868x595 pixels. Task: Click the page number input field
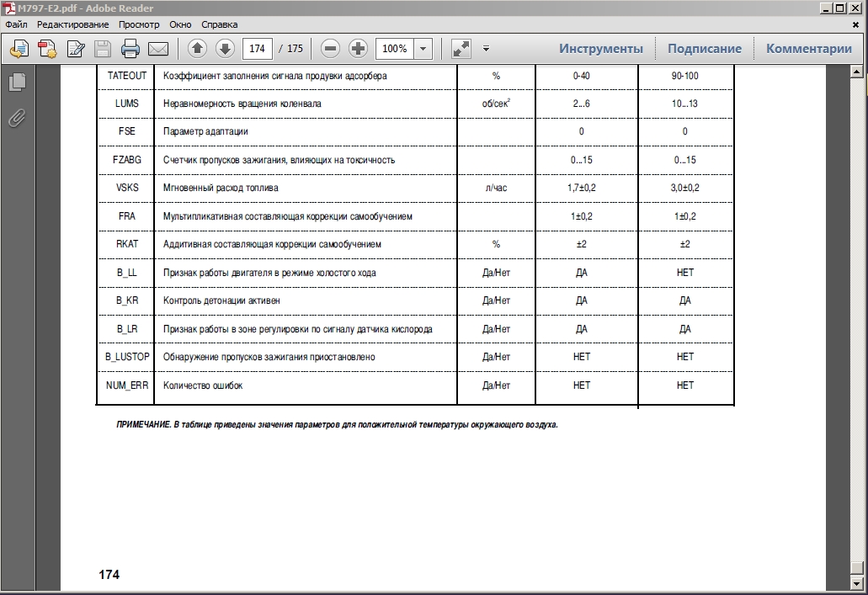point(257,49)
